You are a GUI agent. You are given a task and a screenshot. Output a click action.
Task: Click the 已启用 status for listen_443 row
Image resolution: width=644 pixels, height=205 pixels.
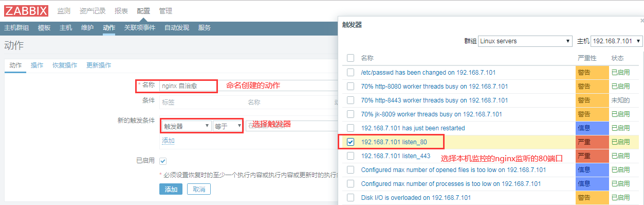[620, 156]
